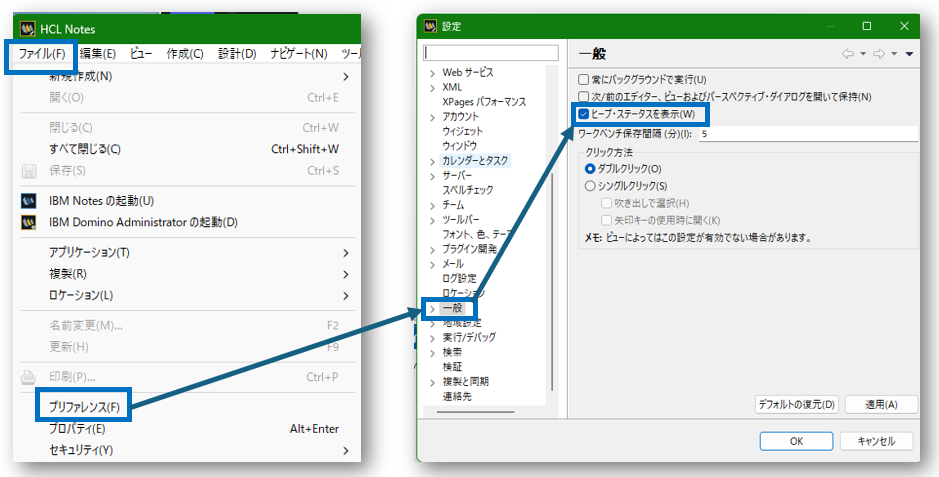Select プラグイン開発 tree item
Image resolution: width=939 pixels, height=477 pixels.
tap(470, 249)
